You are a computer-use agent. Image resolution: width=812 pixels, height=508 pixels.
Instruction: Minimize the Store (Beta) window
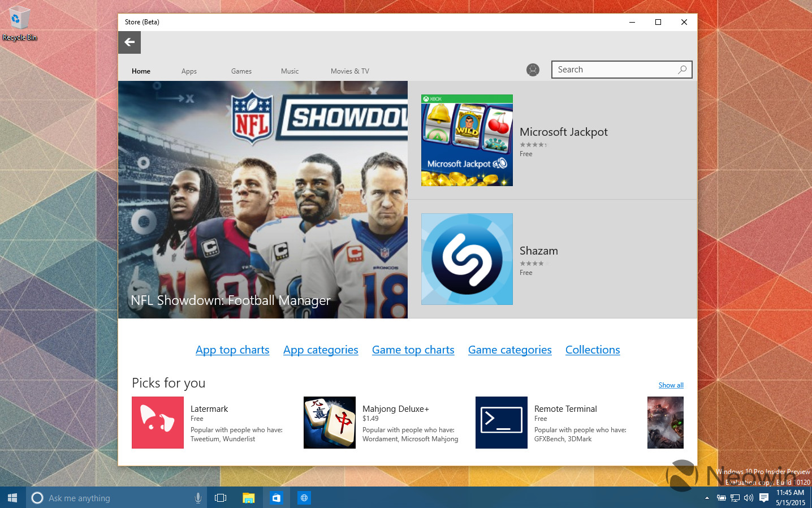pos(632,22)
